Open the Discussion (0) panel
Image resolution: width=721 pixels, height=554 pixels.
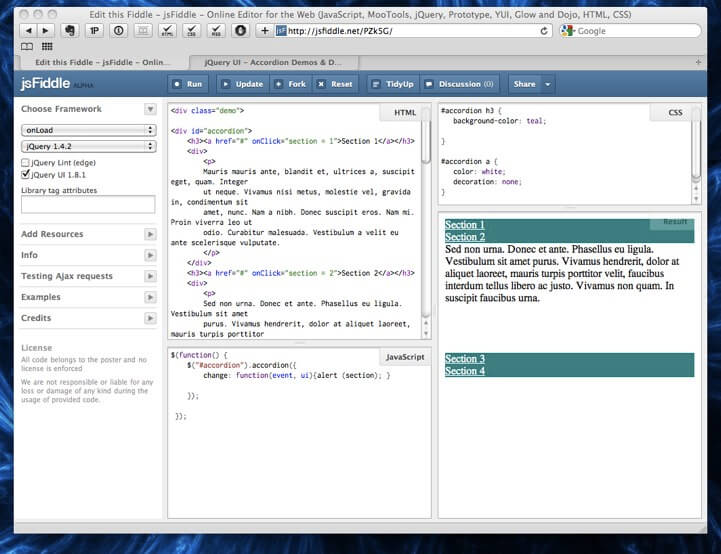pos(460,84)
